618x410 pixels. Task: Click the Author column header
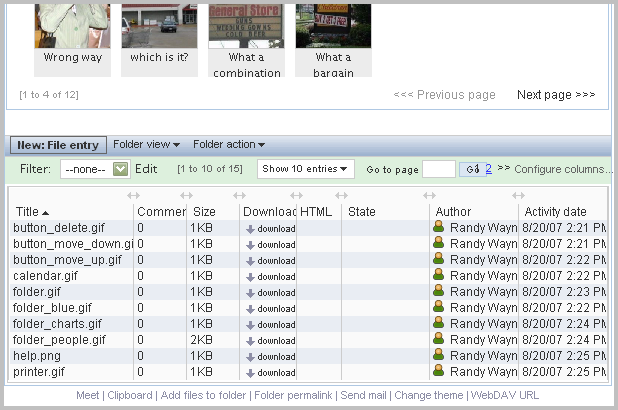[x=453, y=212]
